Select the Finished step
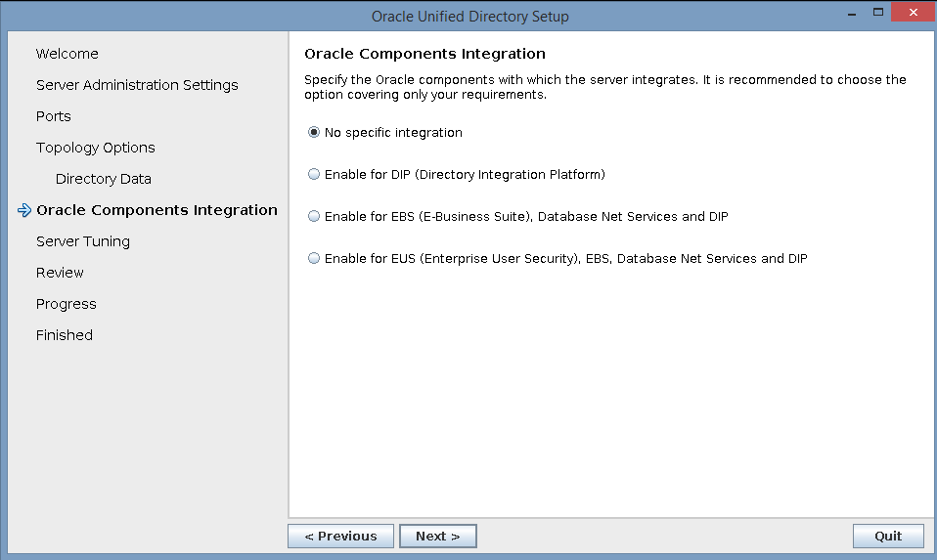Image resolution: width=937 pixels, height=560 pixels. [64, 335]
